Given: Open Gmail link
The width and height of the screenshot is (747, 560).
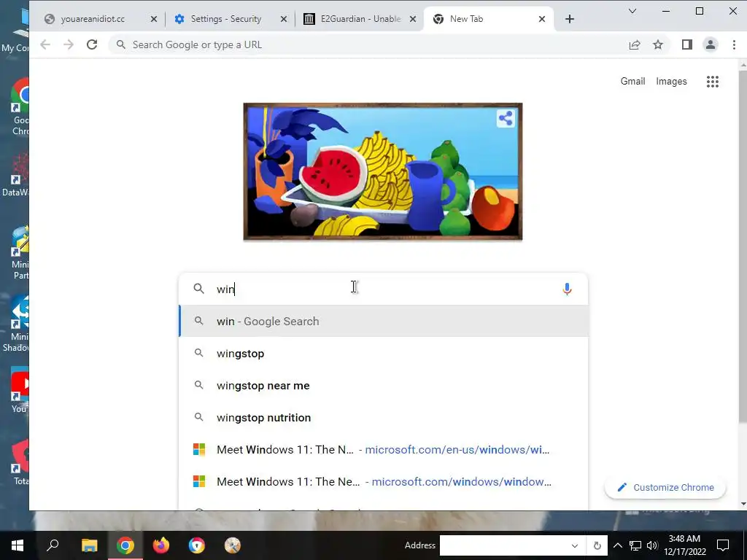Looking at the screenshot, I should [632, 82].
